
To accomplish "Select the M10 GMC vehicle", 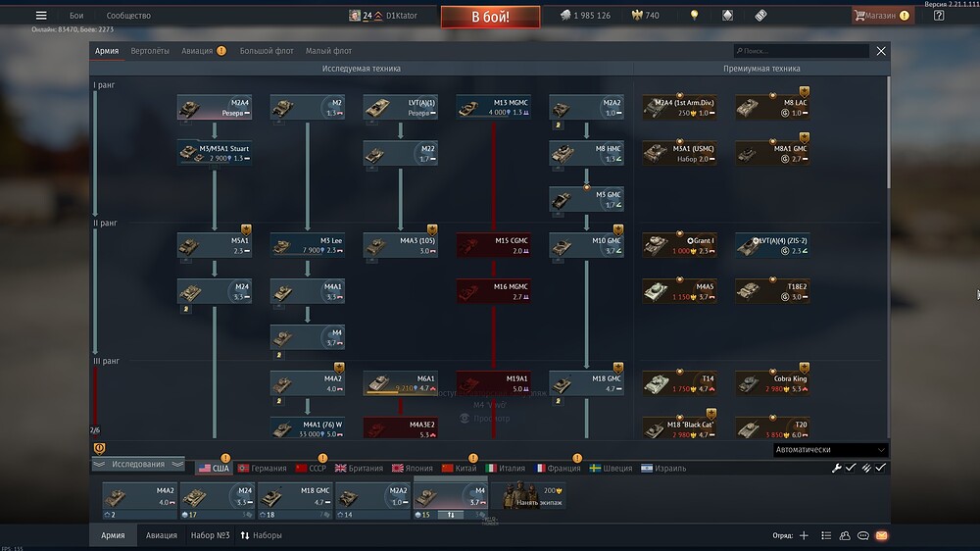I will 586,245.
